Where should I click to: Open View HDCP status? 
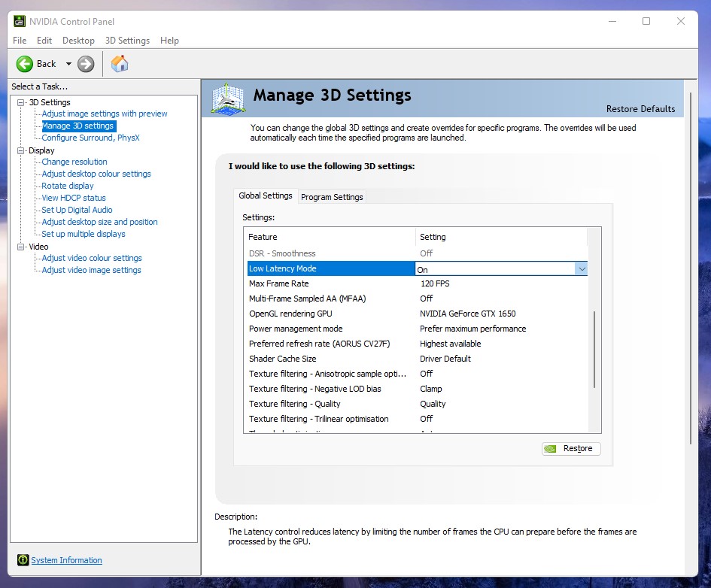74,198
